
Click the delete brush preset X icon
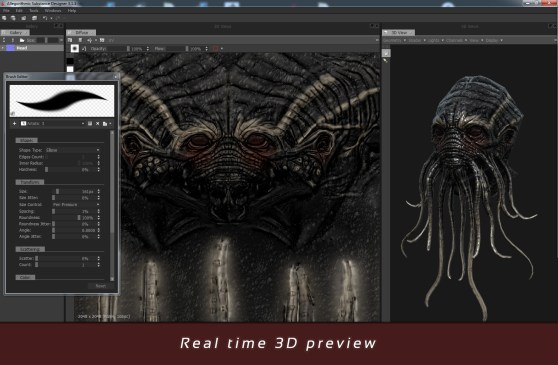(x=98, y=123)
